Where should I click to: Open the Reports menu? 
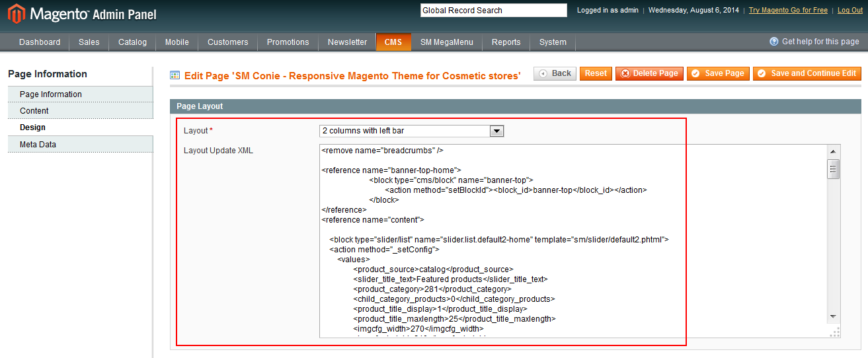pos(506,42)
